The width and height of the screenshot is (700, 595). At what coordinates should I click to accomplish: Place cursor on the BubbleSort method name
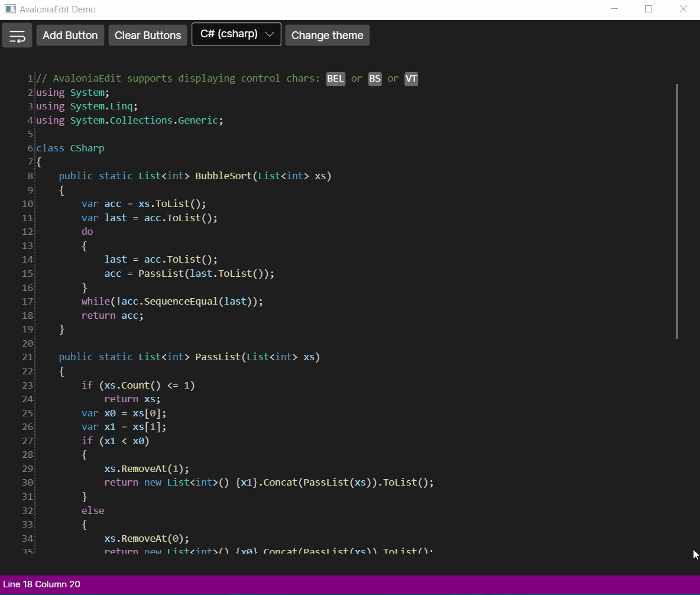[223, 176]
